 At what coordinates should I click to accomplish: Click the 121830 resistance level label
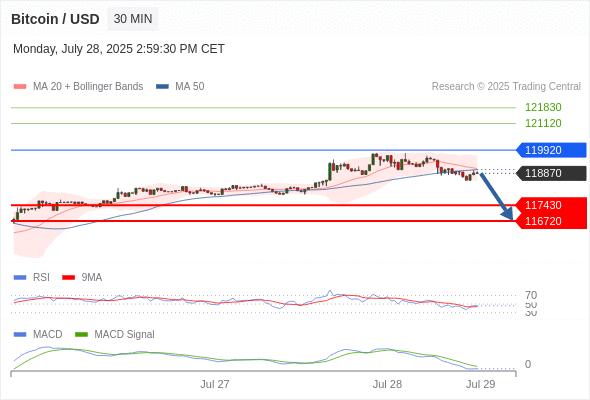[x=543, y=107]
